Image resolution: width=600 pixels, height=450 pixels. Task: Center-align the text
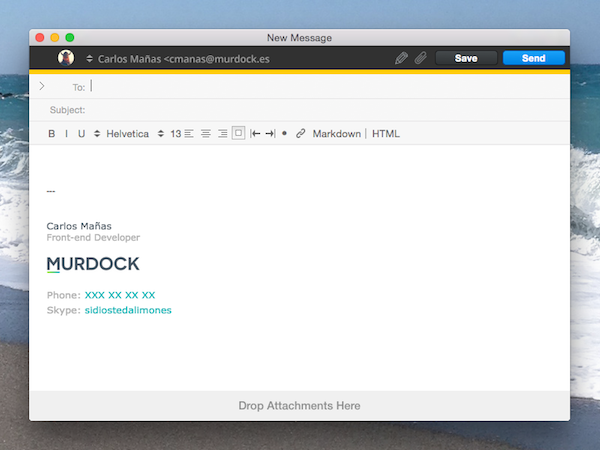206,134
